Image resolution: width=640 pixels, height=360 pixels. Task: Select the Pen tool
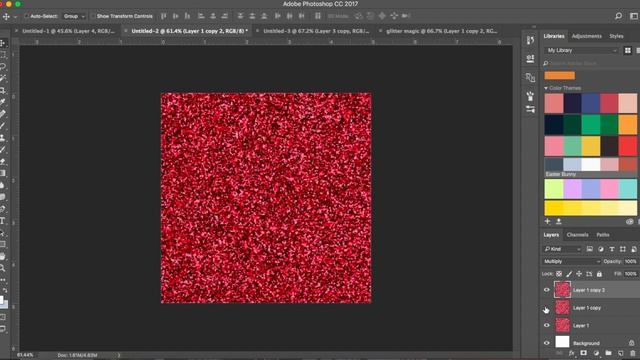(2, 209)
